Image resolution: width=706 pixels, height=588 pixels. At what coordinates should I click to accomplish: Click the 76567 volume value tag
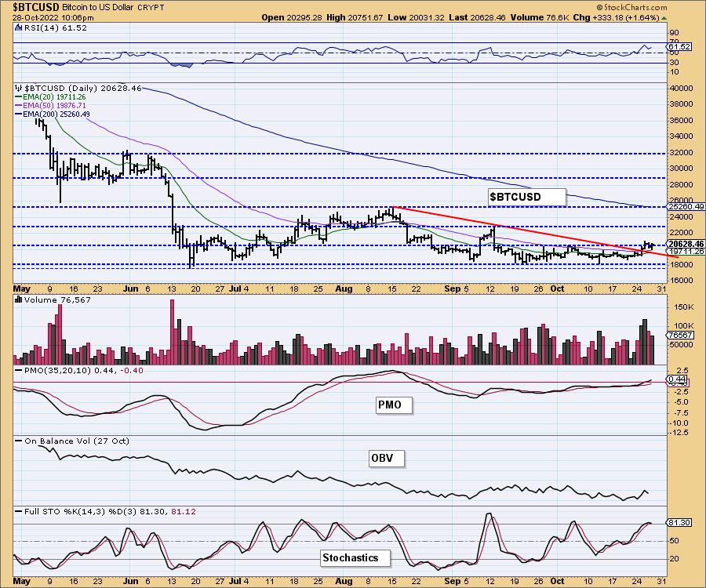(x=680, y=336)
